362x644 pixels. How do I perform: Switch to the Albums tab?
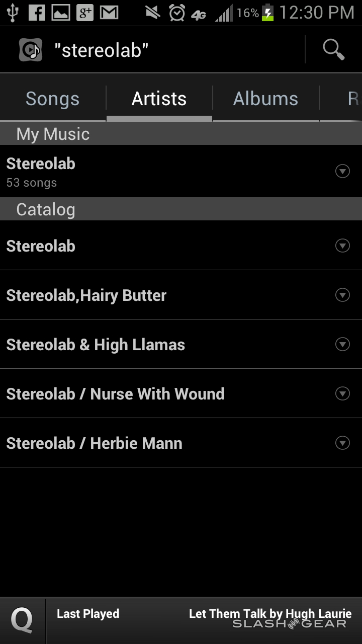[265, 99]
